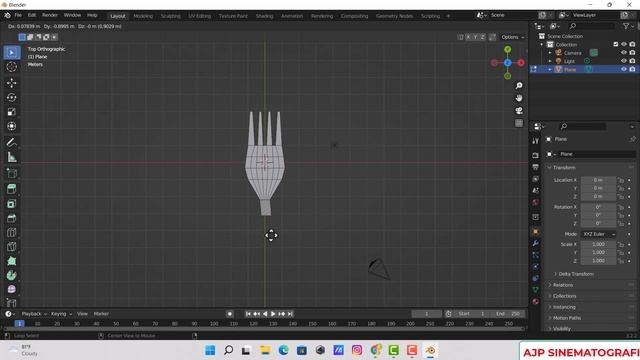Click red X axis on navigation gizmo
Screen dimensions: 640x360
521,62
